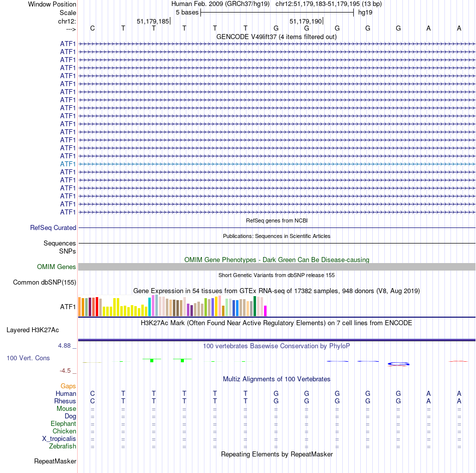Select the Chicken alignment row label
Viewport: 476px width, 473px height.
(64, 431)
